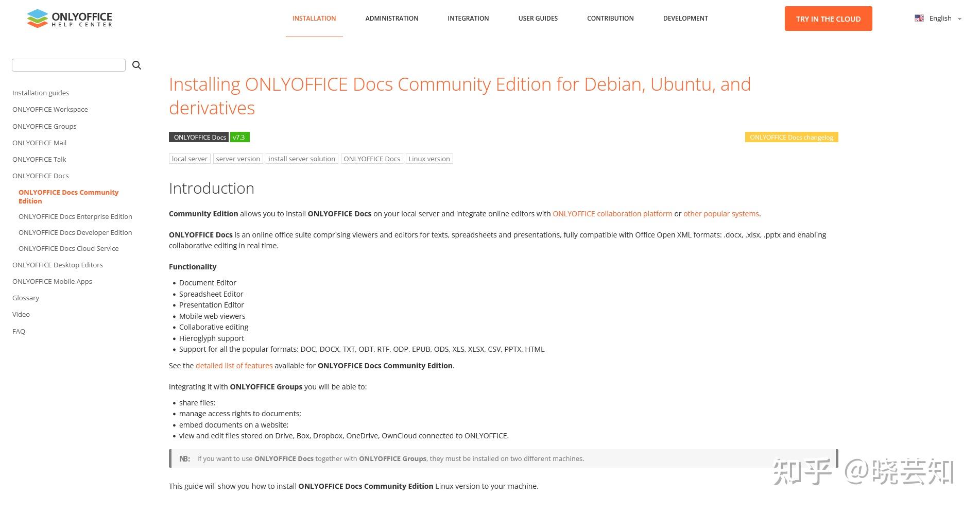
Task: Click the v7.3 version badge
Action: (239, 137)
